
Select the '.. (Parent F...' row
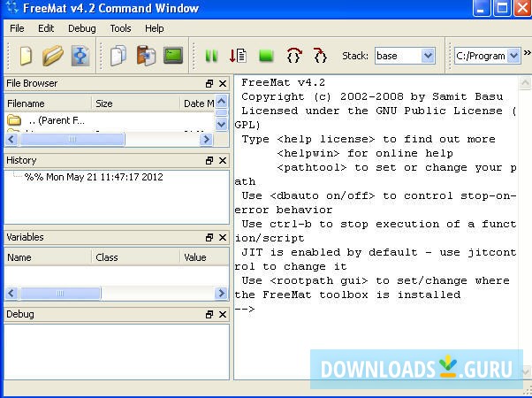tap(110, 120)
